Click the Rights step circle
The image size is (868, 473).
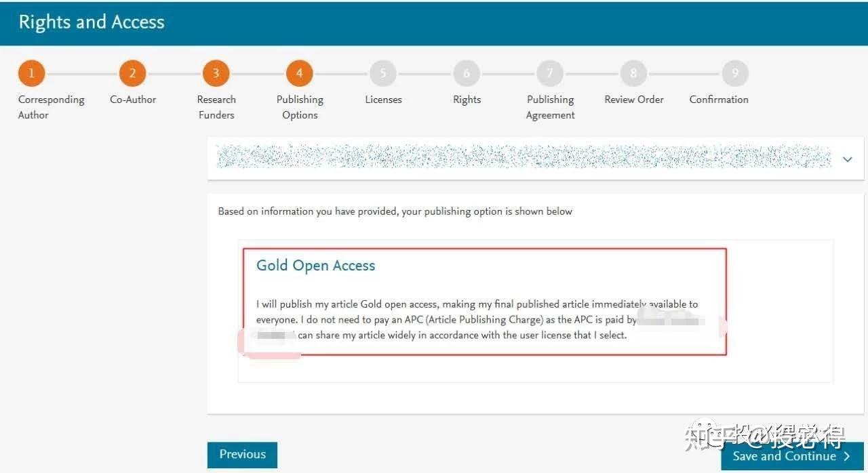pos(467,73)
